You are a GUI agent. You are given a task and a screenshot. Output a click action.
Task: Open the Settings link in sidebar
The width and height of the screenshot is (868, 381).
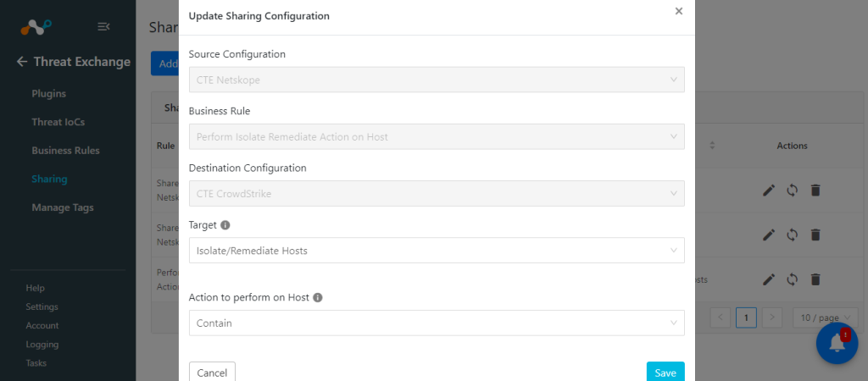tap(42, 306)
